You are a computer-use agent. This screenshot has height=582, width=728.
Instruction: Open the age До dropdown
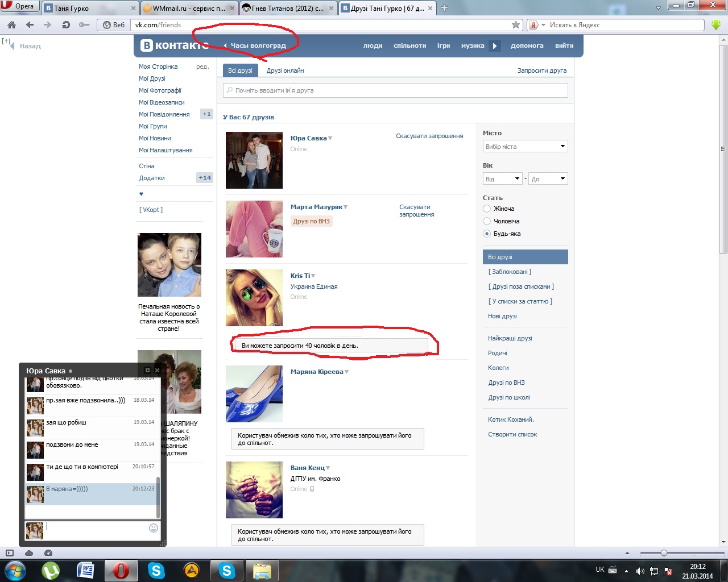point(548,179)
